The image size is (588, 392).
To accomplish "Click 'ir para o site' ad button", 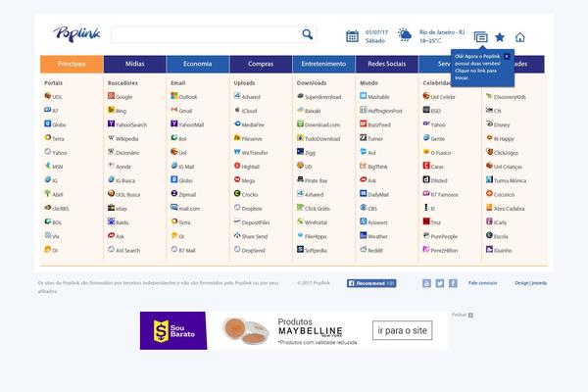I will coord(403,330).
